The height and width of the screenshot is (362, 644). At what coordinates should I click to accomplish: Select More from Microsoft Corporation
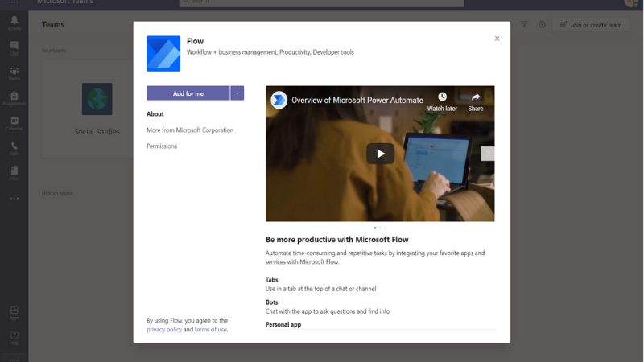coord(190,130)
